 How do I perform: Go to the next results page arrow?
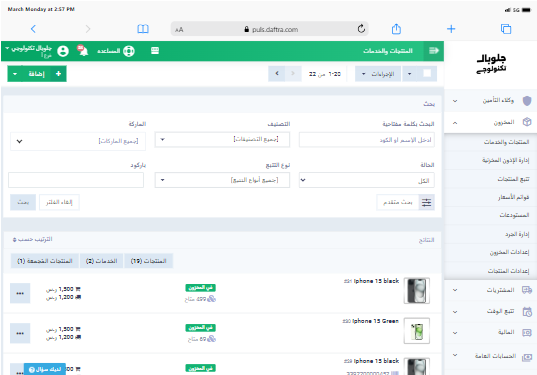click(x=277, y=74)
